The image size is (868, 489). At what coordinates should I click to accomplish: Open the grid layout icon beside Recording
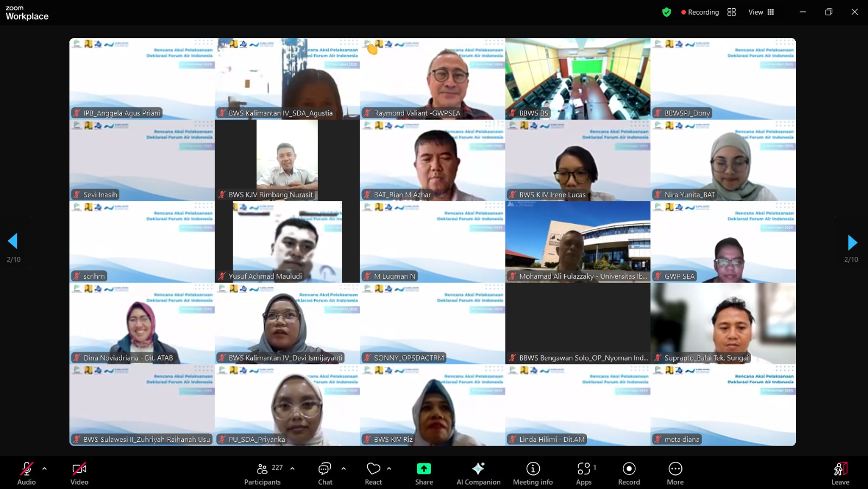coord(731,12)
